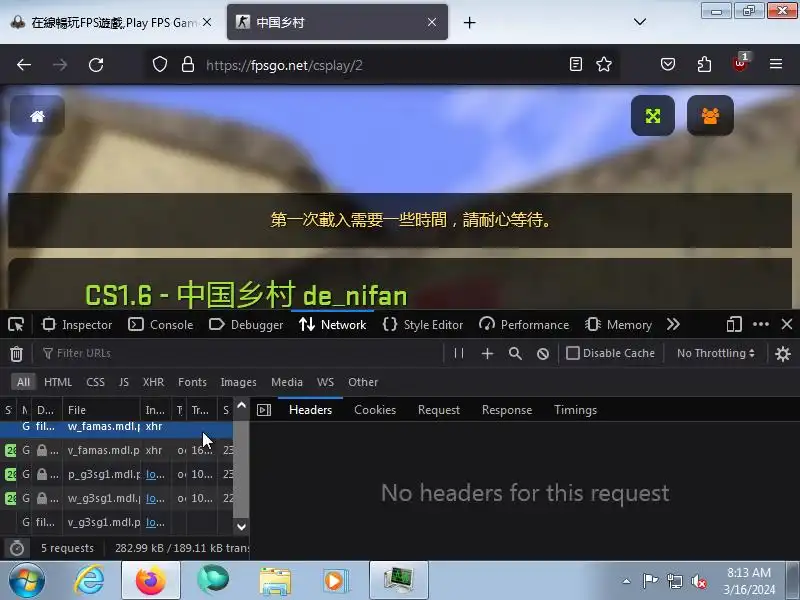Open request blocking icon

(x=543, y=353)
